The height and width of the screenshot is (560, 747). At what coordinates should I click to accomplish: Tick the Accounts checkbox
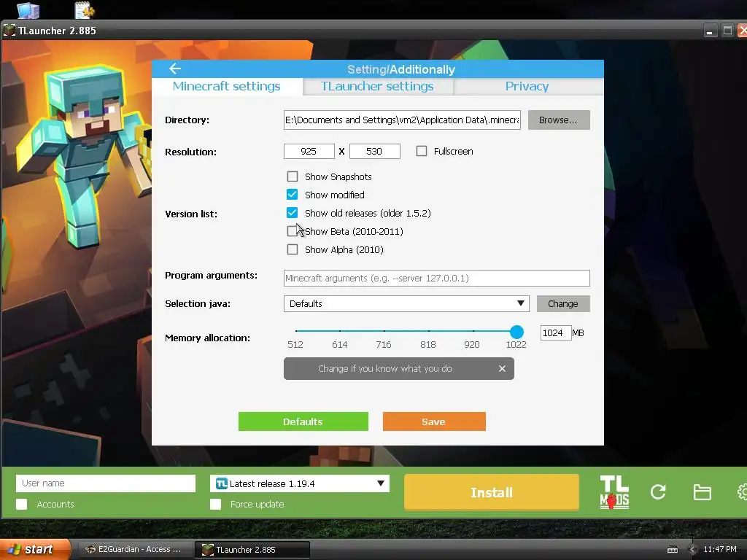(x=21, y=505)
